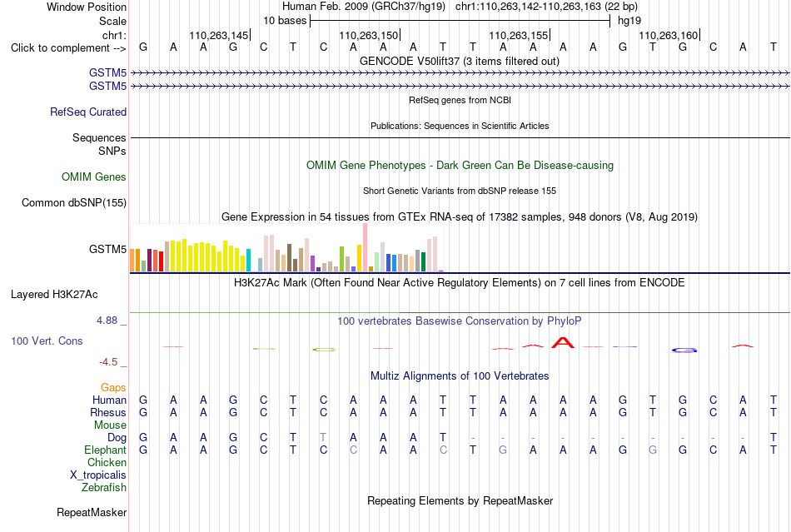This screenshot has width=791, height=532.
Task: Click the blue G PhyloP conservation logo
Action: pyautogui.click(x=684, y=350)
